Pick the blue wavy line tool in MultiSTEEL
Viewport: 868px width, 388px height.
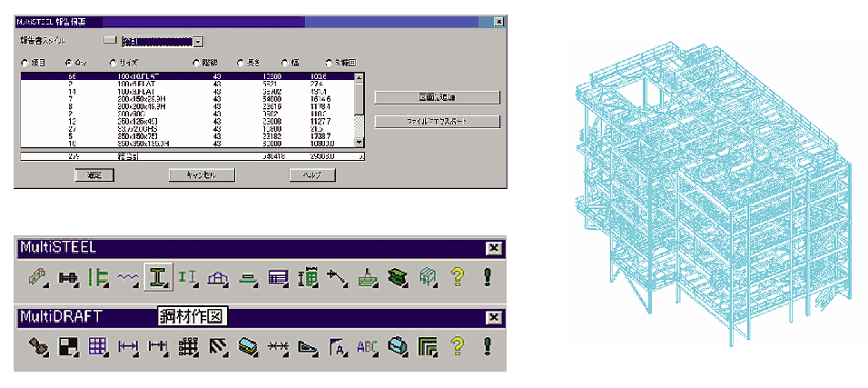128,277
